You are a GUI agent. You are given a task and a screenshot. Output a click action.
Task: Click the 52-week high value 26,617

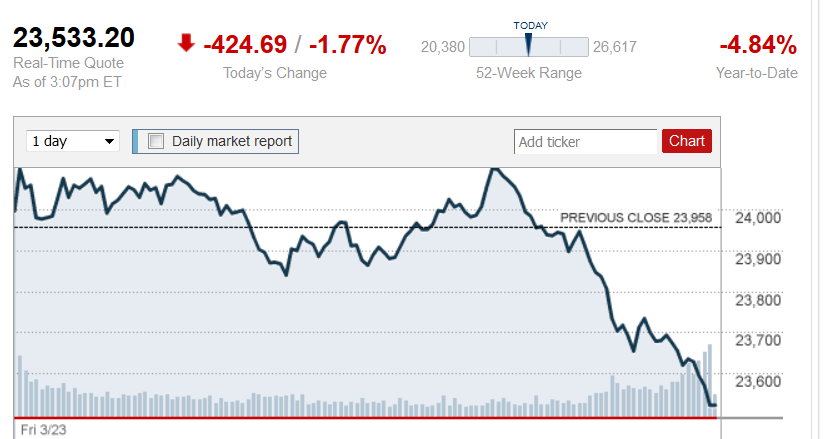click(614, 47)
